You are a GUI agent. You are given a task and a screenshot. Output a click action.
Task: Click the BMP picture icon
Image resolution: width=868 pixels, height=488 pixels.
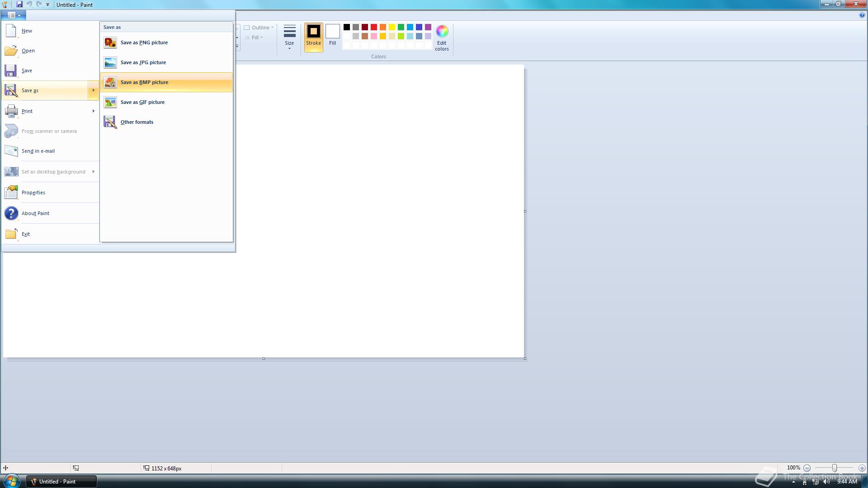[110, 82]
